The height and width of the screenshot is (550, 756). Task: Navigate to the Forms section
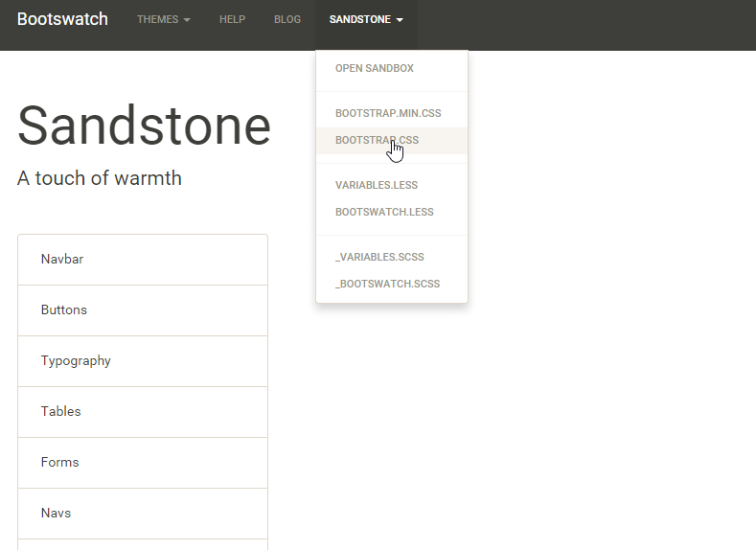pyautogui.click(x=143, y=463)
